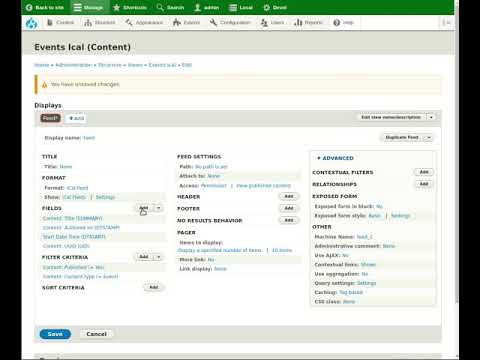Expand the Fields Add dropdown arrow
The height and width of the screenshot is (360, 480).
point(159,208)
